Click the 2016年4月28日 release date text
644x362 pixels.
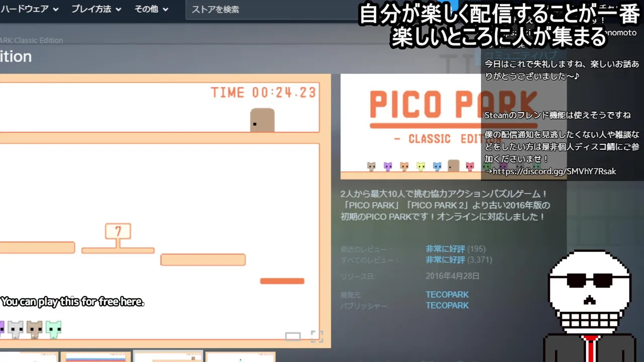pos(452,276)
